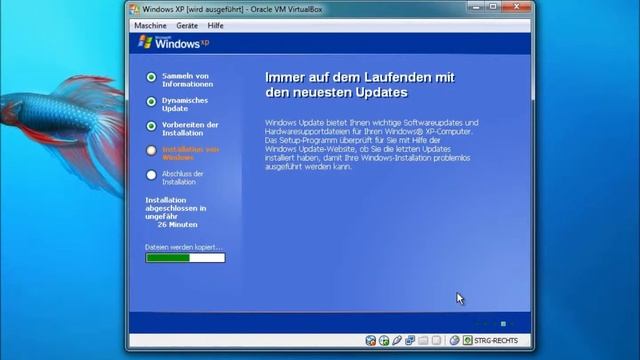Screen dimensions: 640x360
Task: Click the STRG-RECHTS host key label
Action: [x=496, y=340]
